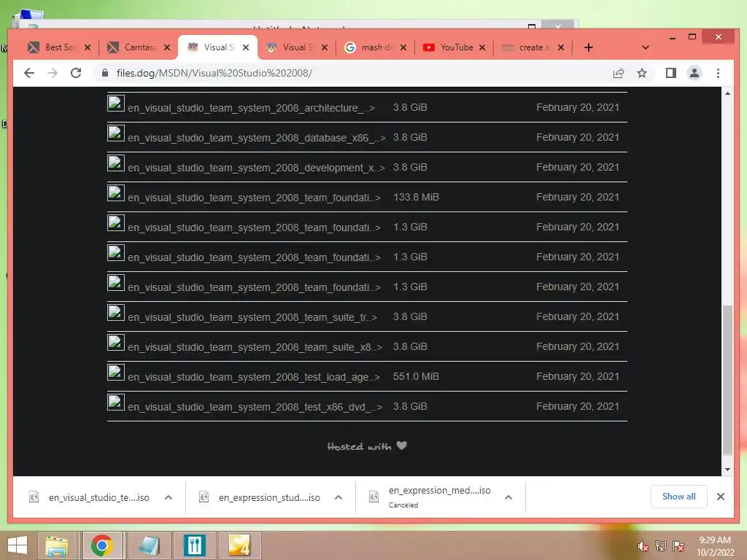
Task: Open Action Center flag tray icon
Action: pos(678,546)
